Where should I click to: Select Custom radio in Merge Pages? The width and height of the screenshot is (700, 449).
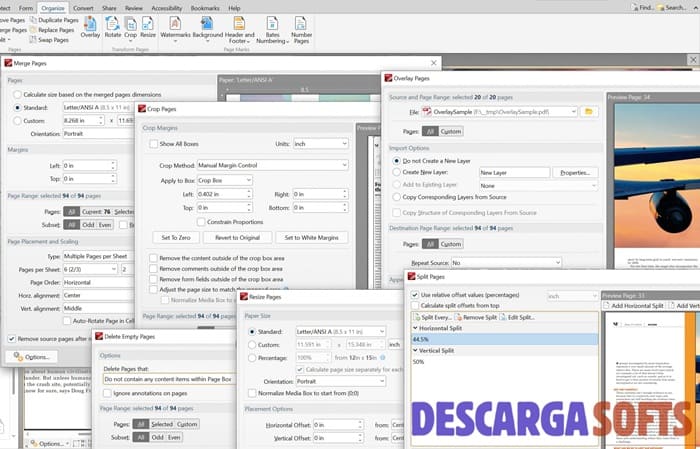coord(17,121)
